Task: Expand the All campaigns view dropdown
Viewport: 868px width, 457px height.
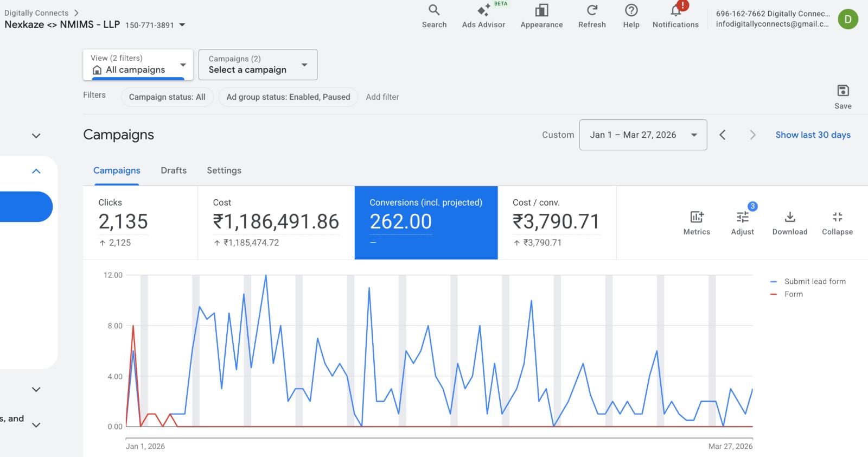Action: pyautogui.click(x=138, y=65)
